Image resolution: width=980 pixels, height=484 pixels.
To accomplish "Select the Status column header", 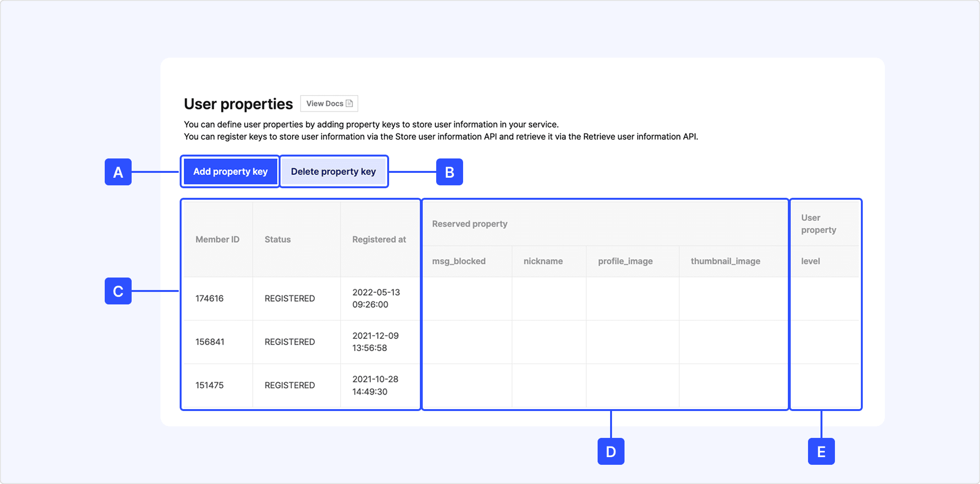I will tap(278, 240).
